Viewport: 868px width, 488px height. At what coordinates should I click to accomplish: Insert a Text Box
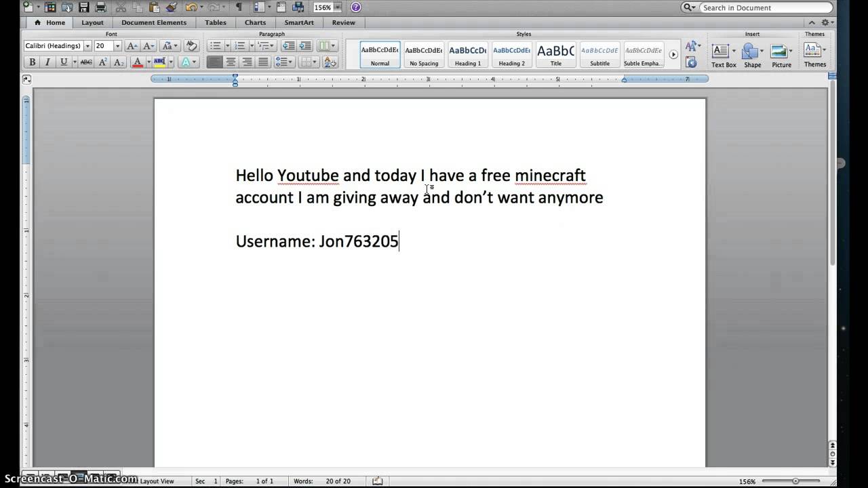(723, 55)
